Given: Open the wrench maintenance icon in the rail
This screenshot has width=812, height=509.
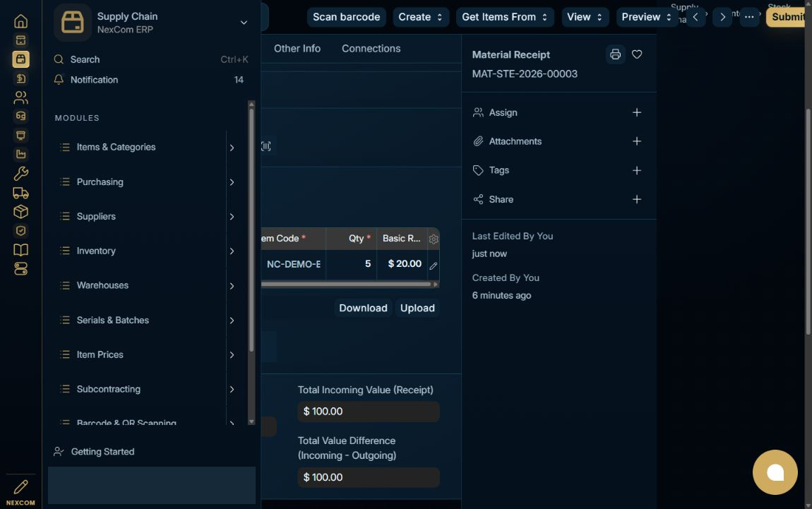Looking at the screenshot, I should 20,173.
